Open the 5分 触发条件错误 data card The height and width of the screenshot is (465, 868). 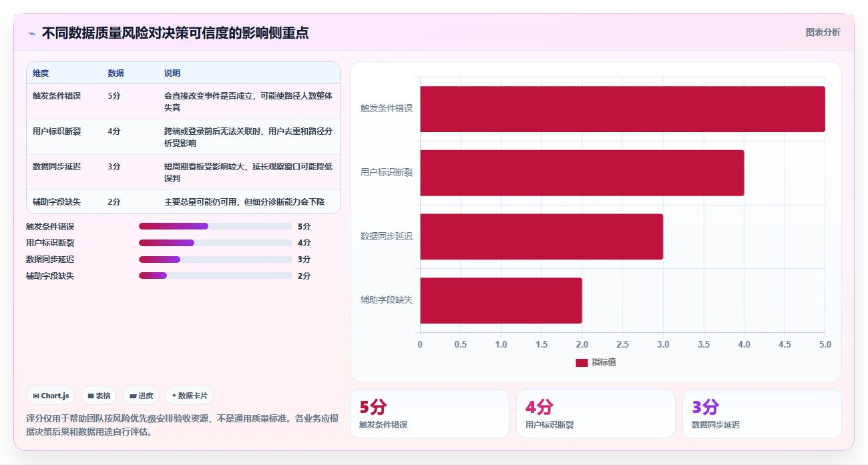coord(429,414)
